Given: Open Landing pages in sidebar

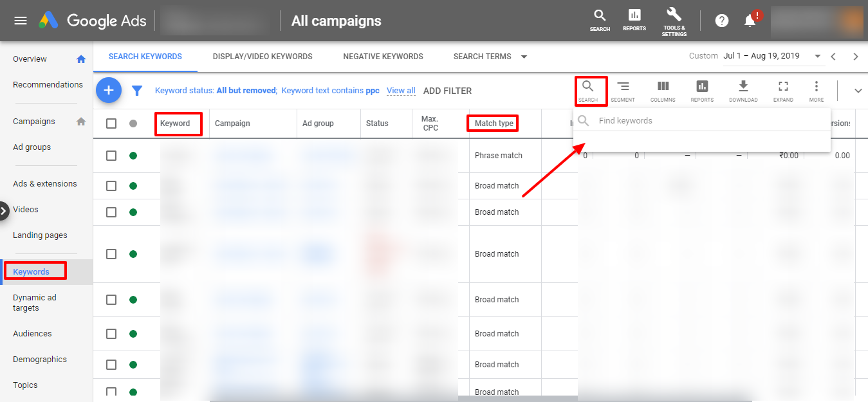Looking at the screenshot, I should 40,235.
